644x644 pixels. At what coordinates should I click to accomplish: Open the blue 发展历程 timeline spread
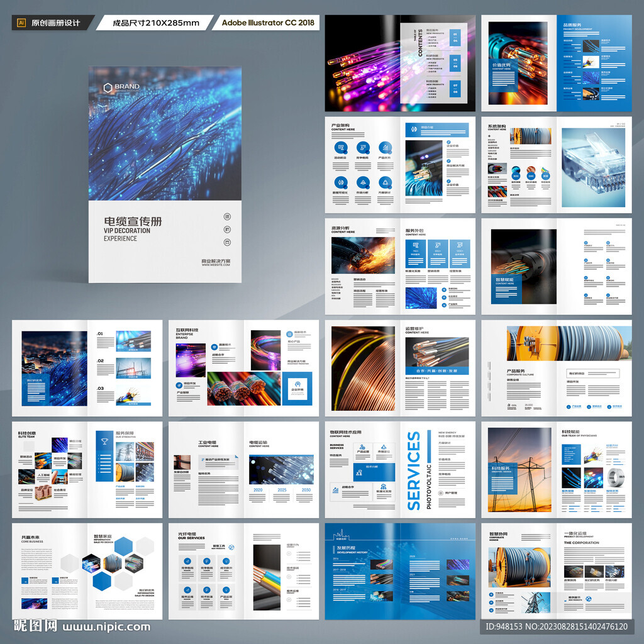coord(400,571)
